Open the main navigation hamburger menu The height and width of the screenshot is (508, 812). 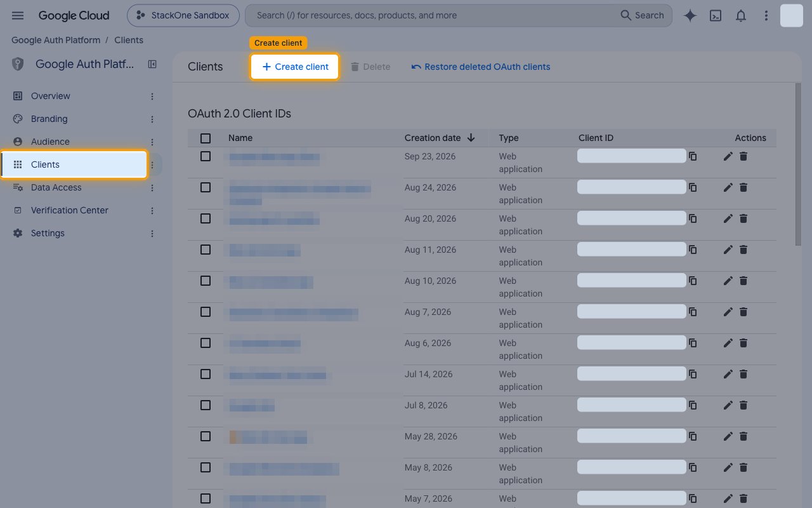click(x=18, y=15)
